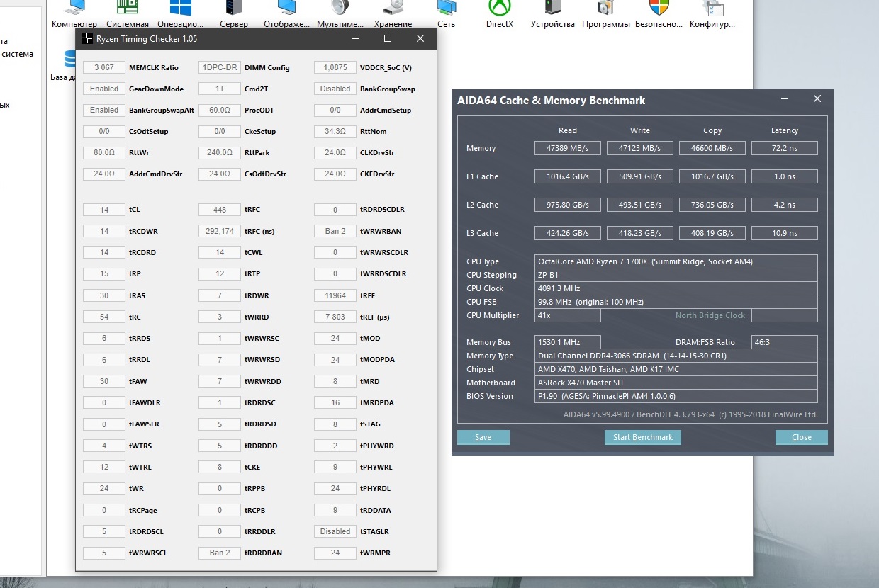879x588 pixels.
Task: Click the tREF value 11964
Action: tap(335, 295)
